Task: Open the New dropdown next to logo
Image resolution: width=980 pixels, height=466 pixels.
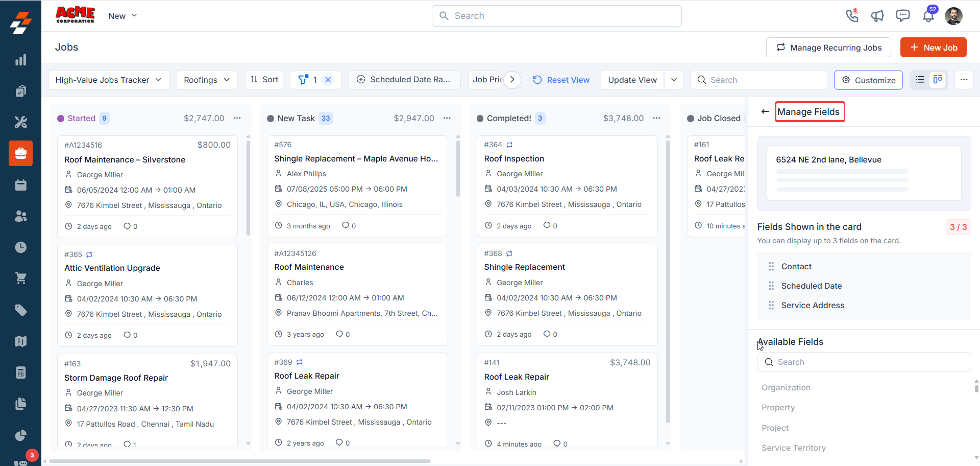Action: [122, 16]
